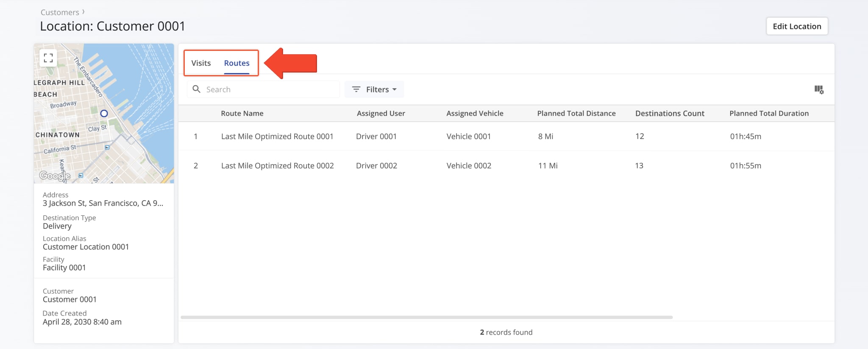Click the blue location marker on map
Screen dimensions: 868x349
pos(104,114)
